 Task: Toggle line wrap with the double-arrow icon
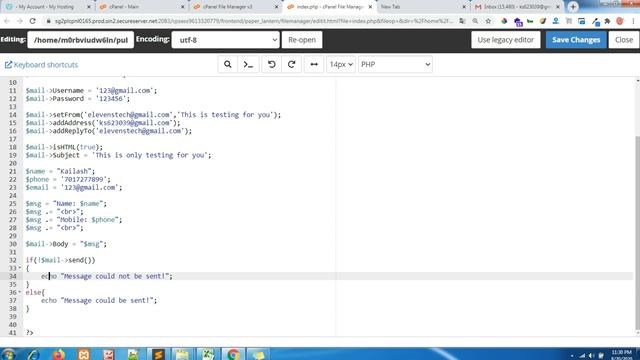coord(314,64)
